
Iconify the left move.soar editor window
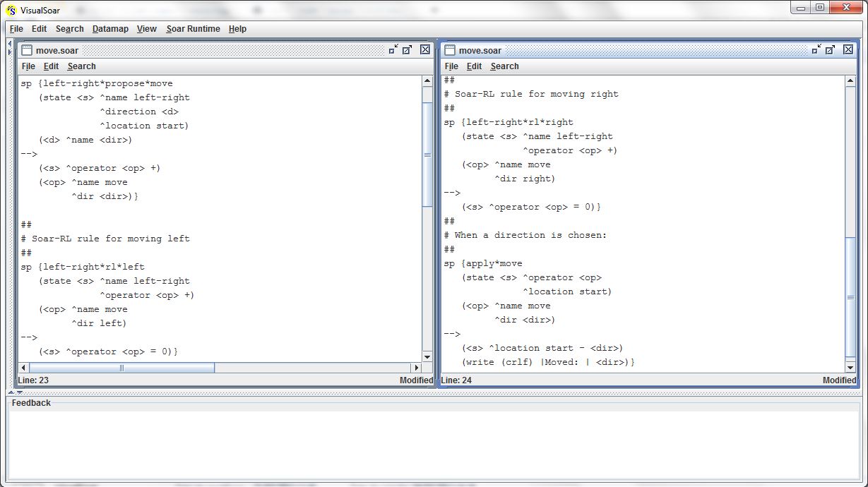[x=393, y=49]
